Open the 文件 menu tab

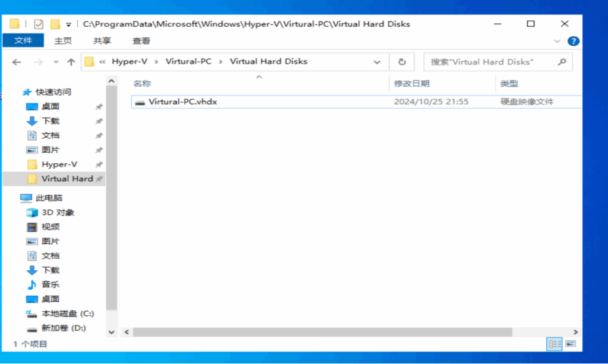[23, 41]
